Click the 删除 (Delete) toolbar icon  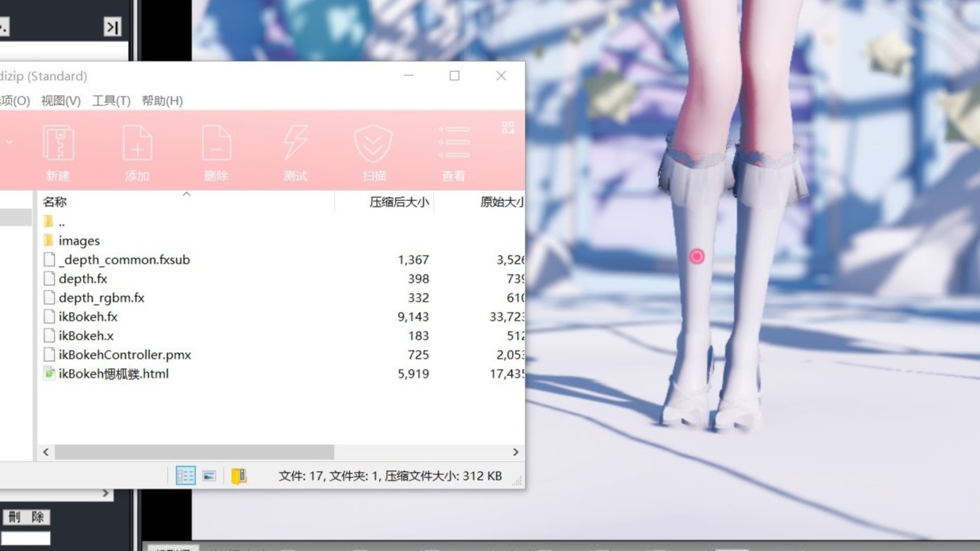pyautogui.click(x=216, y=145)
